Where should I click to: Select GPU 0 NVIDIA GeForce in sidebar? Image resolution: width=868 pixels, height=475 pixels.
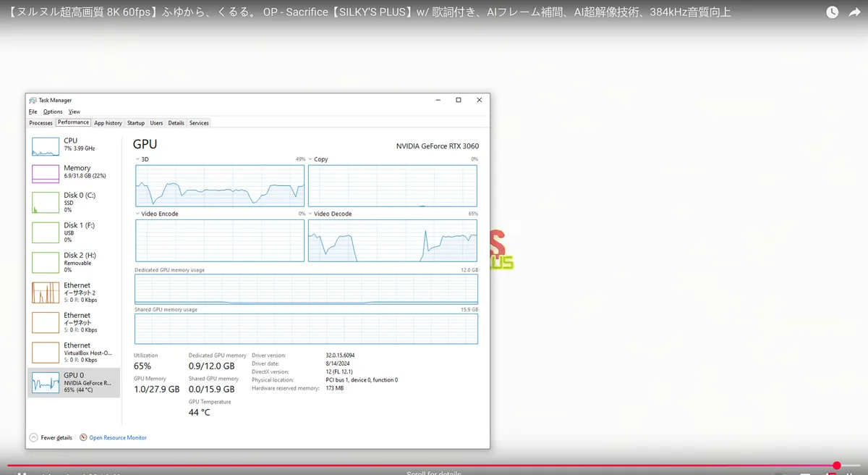(74, 382)
